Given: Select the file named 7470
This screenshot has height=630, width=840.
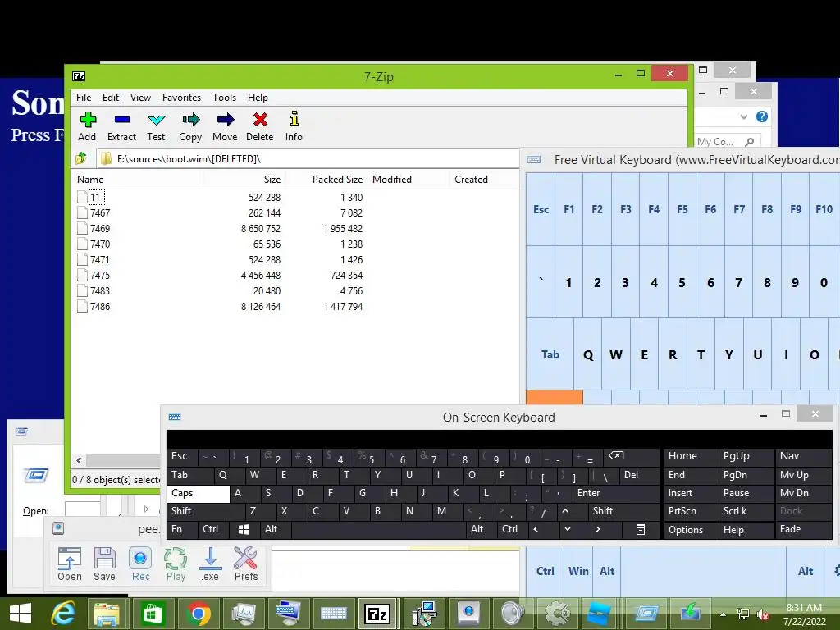Looking at the screenshot, I should click(x=99, y=244).
